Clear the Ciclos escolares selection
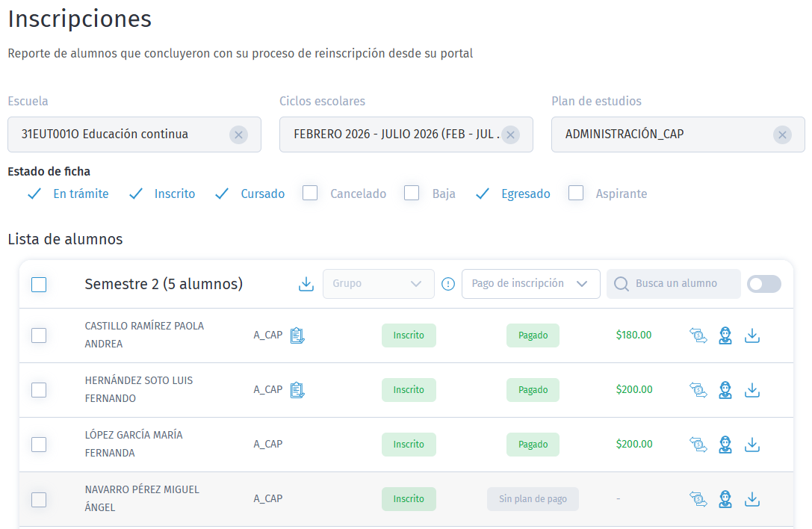Image resolution: width=812 pixels, height=529 pixels. (510, 134)
